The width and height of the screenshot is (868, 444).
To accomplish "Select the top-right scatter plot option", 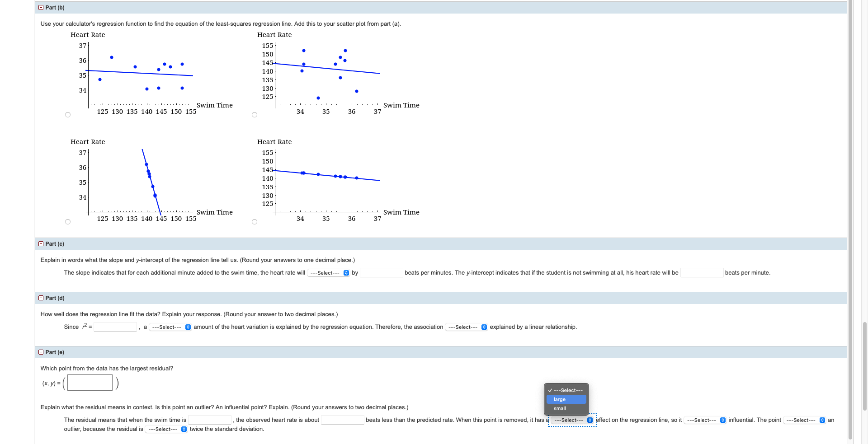I will pyautogui.click(x=255, y=115).
